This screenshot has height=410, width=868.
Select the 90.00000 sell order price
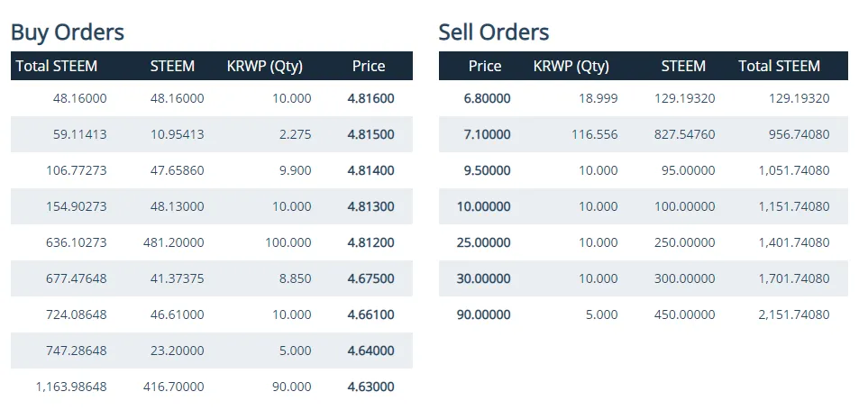(x=484, y=314)
